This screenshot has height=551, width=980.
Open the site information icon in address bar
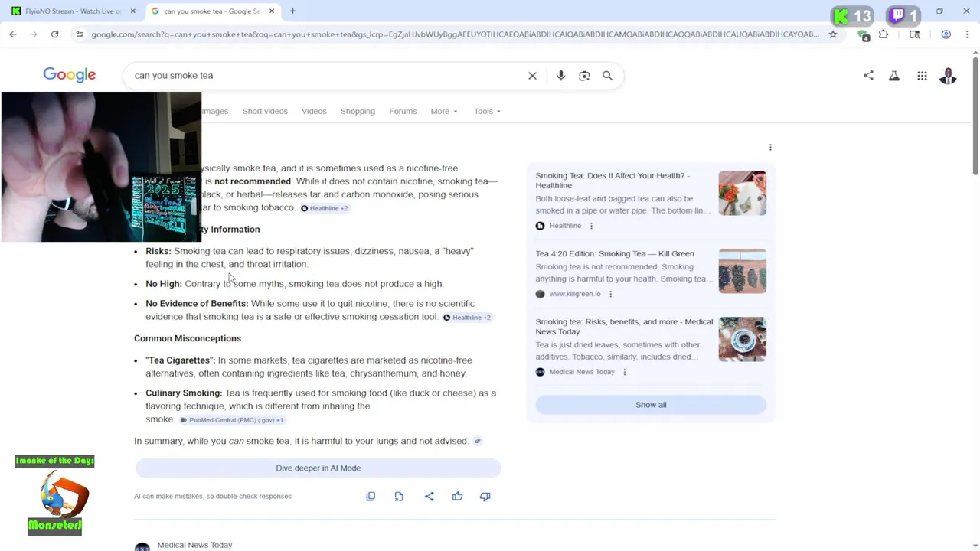pyautogui.click(x=80, y=34)
